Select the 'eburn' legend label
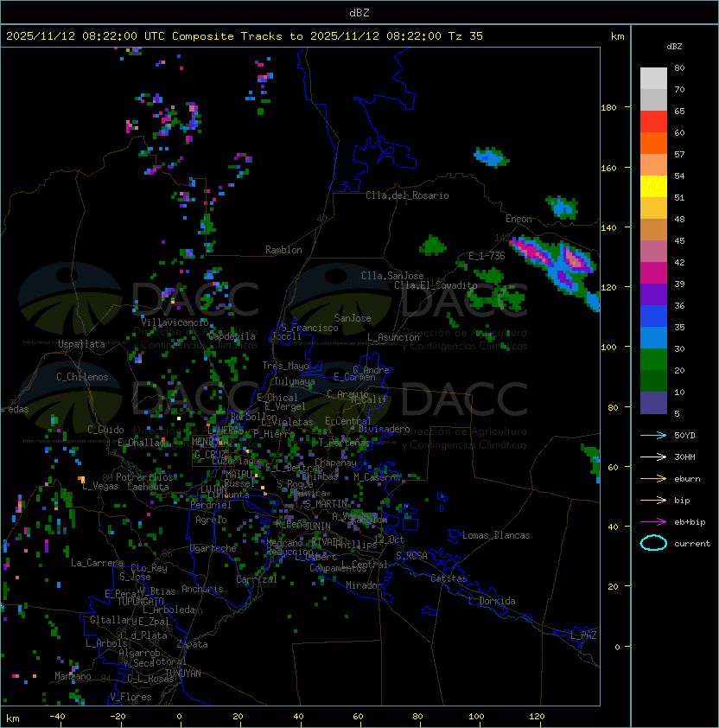 click(x=687, y=479)
